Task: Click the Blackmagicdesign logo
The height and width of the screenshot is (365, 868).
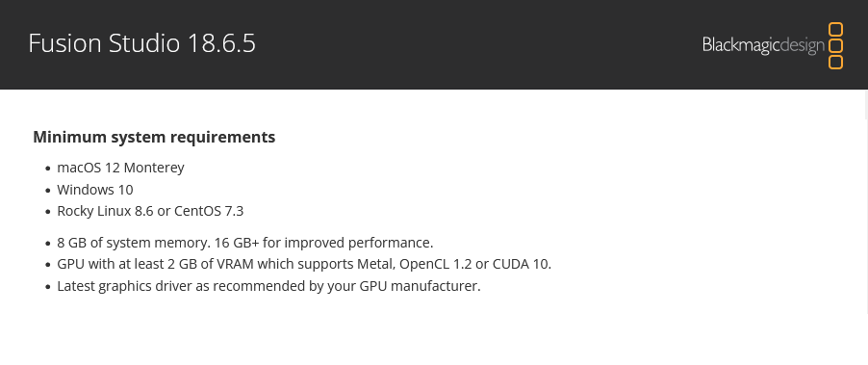Action: pyautogui.click(x=773, y=45)
